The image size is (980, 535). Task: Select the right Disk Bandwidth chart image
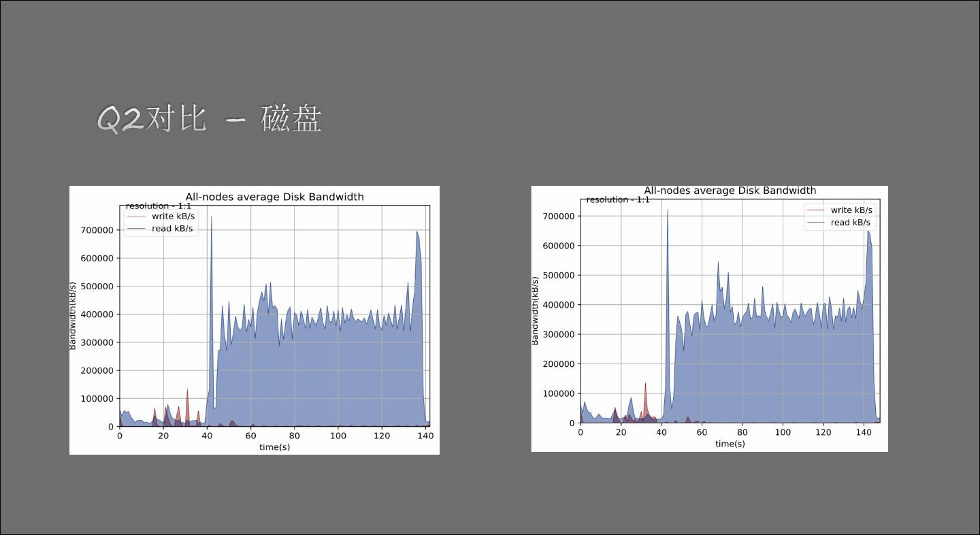click(710, 319)
